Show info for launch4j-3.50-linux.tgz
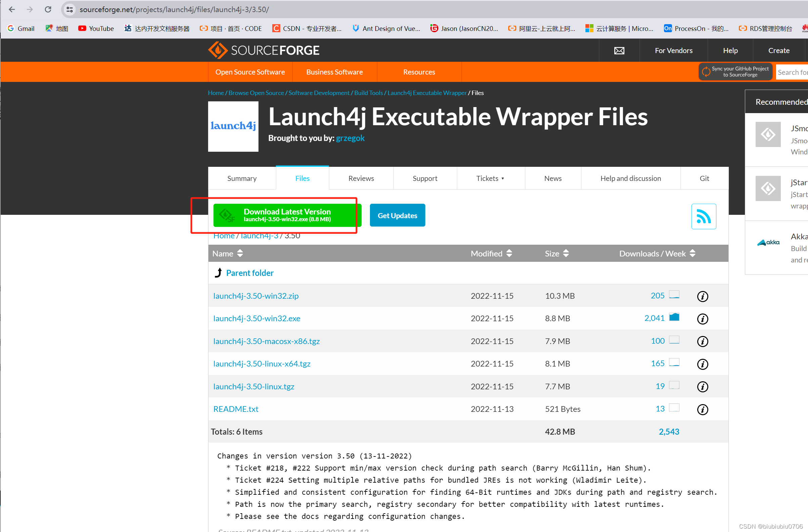 (702, 387)
